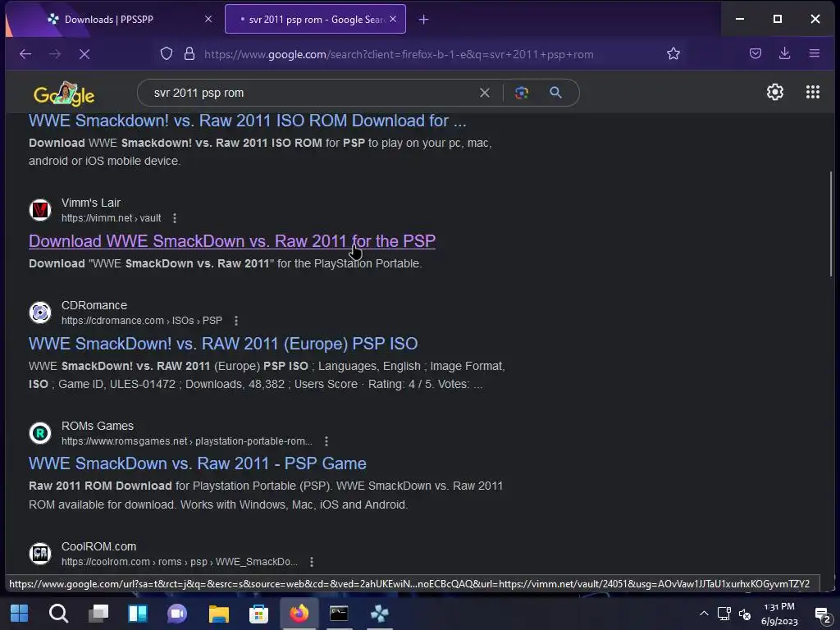
Task: Switch to PPSSPP app on taskbar
Action: point(379,614)
